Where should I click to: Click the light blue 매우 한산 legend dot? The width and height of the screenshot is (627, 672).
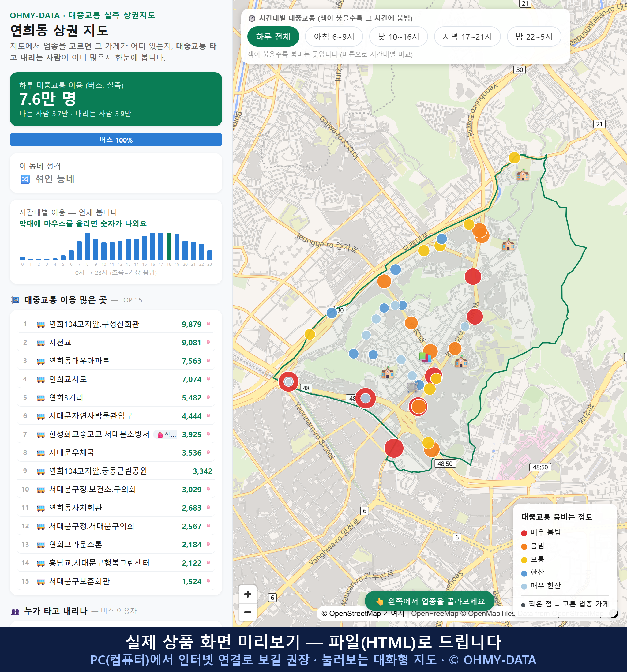(524, 587)
